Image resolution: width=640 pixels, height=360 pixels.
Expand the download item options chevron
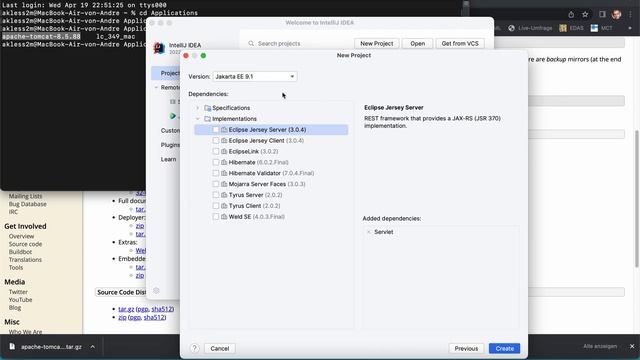pos(93,347)
